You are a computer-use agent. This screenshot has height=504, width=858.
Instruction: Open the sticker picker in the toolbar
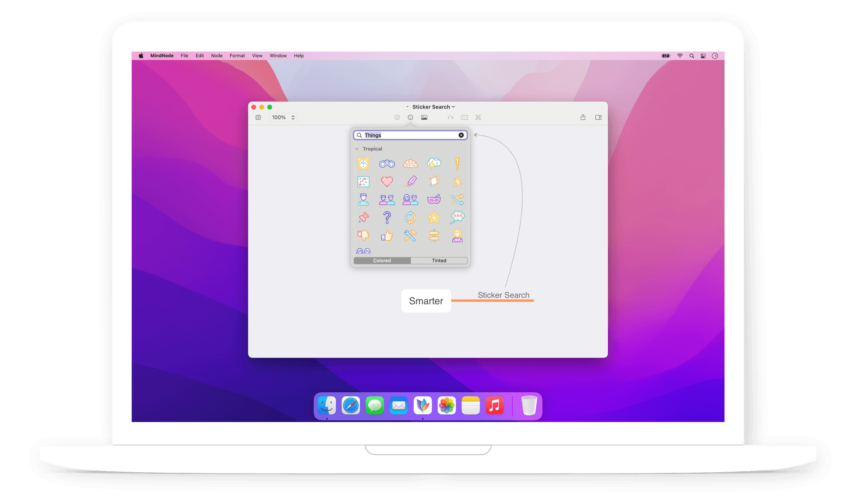[410, 117]
